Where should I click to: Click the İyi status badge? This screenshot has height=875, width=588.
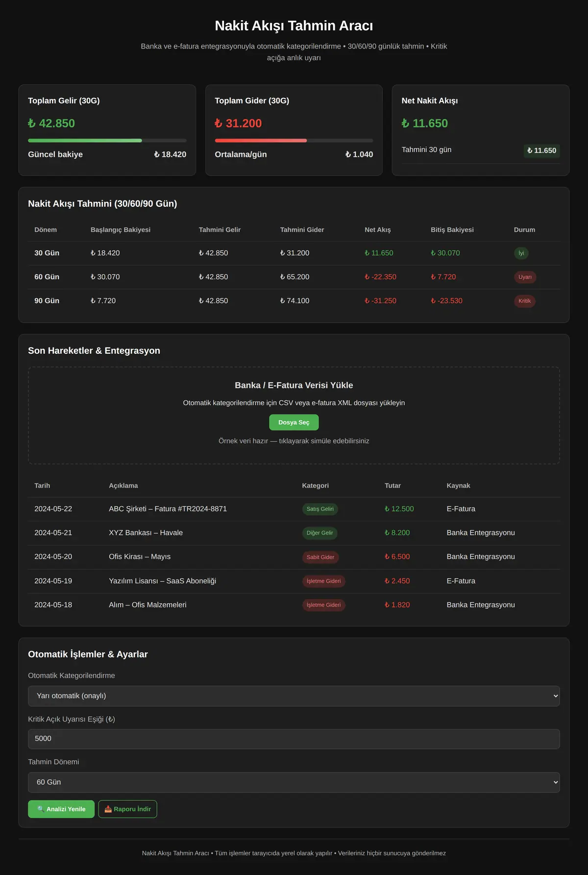521,253
